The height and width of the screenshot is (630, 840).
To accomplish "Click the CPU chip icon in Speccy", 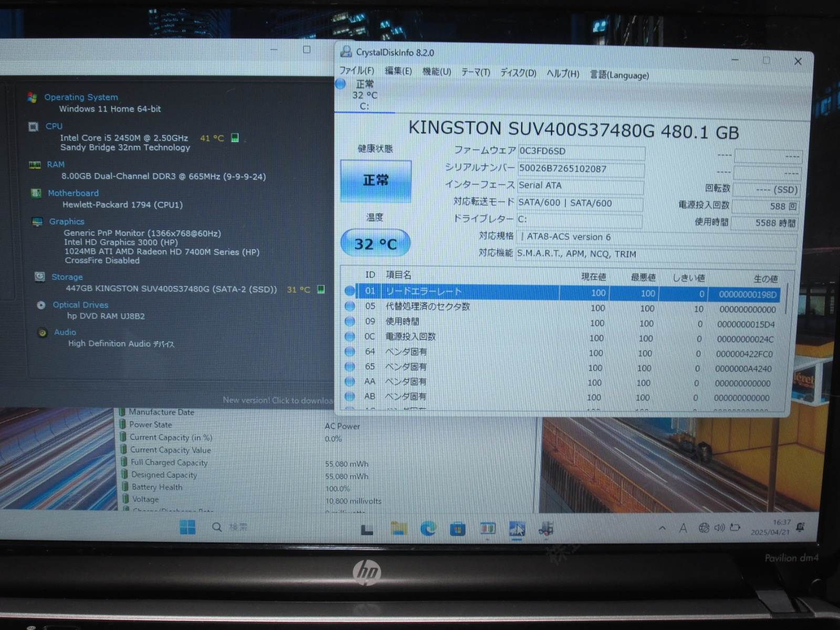I will (x=33, y=127).
